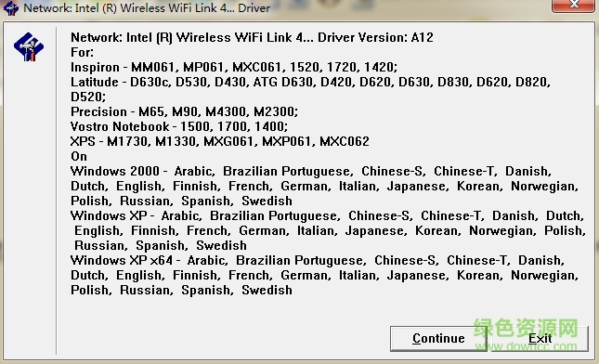
Task: Click the "Windows 2000 - Arabic" line
Action: click(311, 172)
